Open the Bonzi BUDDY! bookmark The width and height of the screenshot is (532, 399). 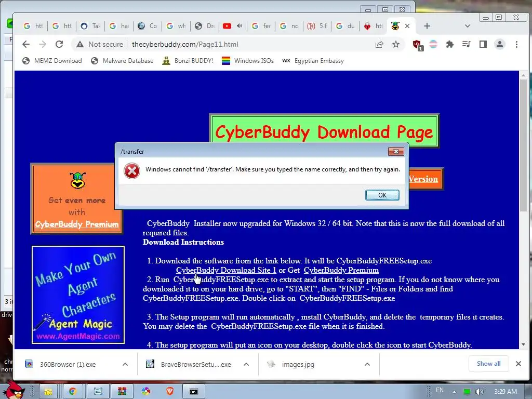188,61
